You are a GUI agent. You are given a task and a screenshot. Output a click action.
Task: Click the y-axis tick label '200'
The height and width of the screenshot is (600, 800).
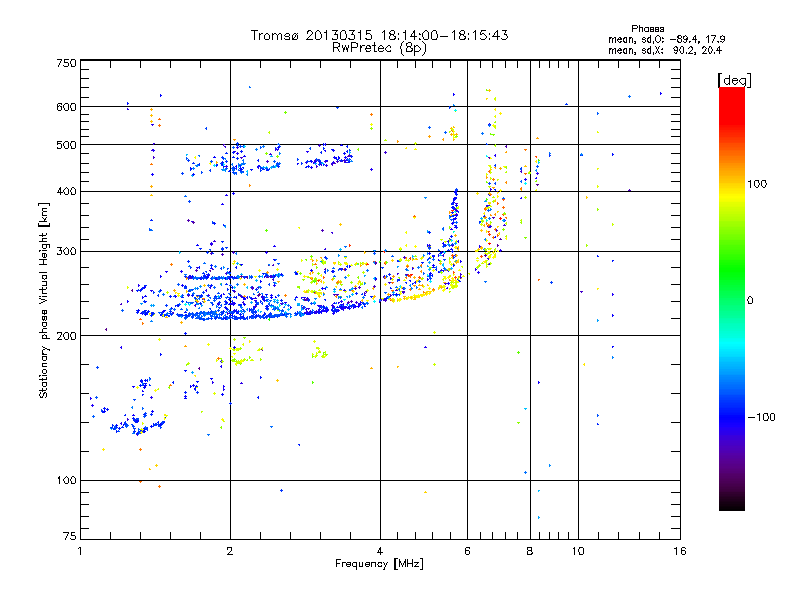point(66,336)
